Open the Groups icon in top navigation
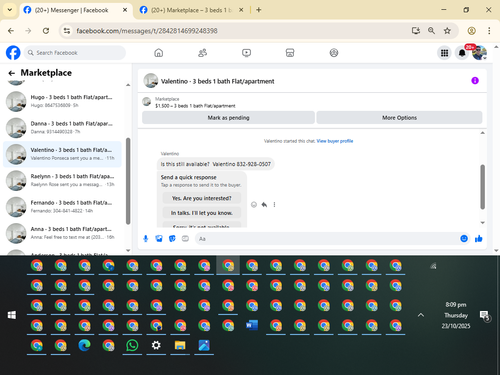 click(334, 53)
